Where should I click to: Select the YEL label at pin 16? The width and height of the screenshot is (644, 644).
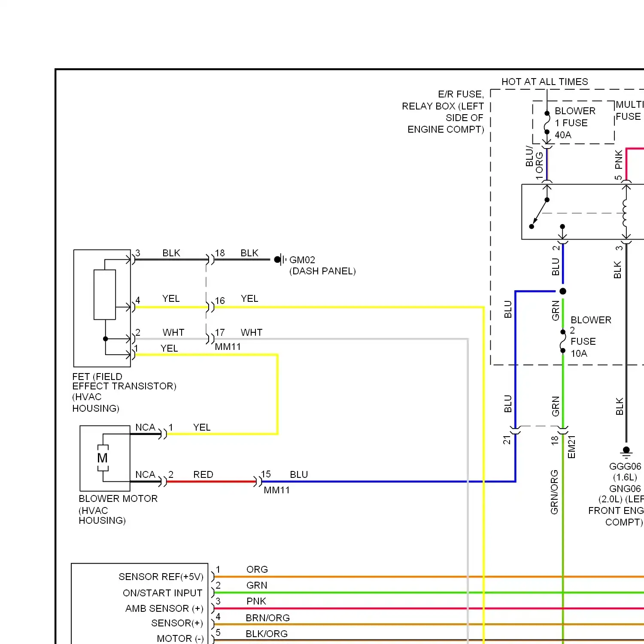[x=249, y=298]
